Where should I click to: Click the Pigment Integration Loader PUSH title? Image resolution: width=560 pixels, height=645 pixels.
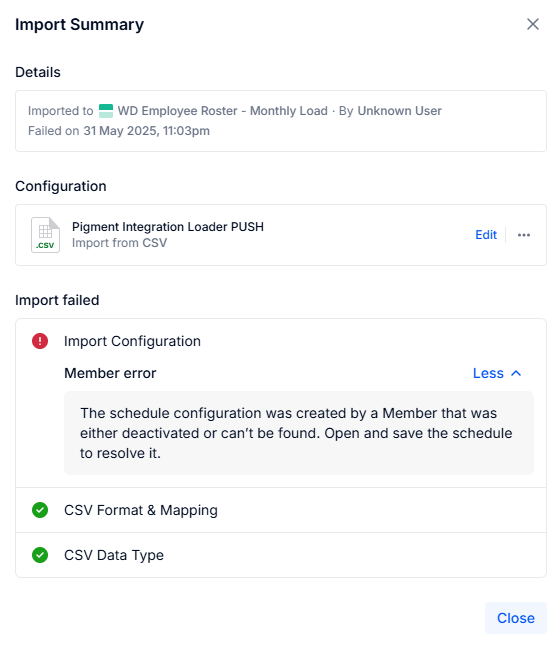(168, 227)
